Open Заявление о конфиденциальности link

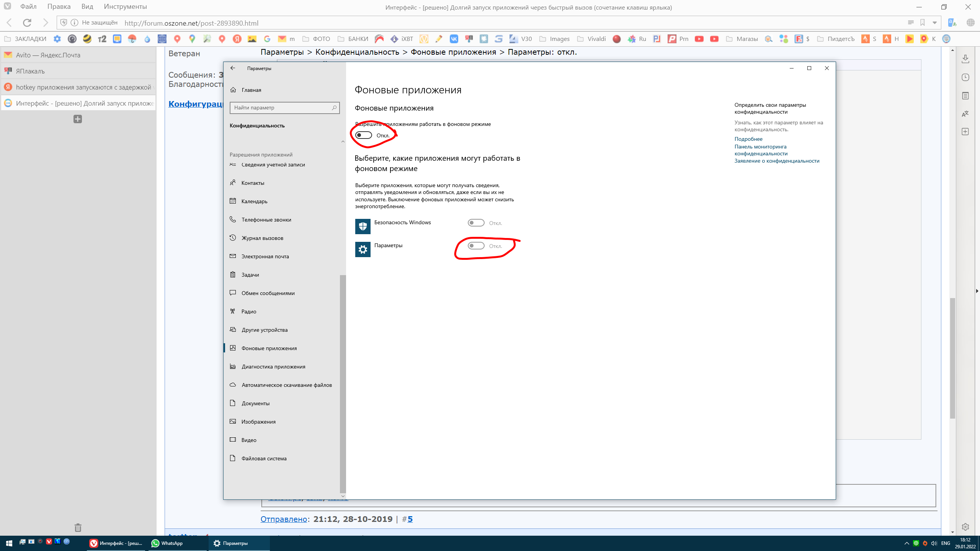click(776, 161)
